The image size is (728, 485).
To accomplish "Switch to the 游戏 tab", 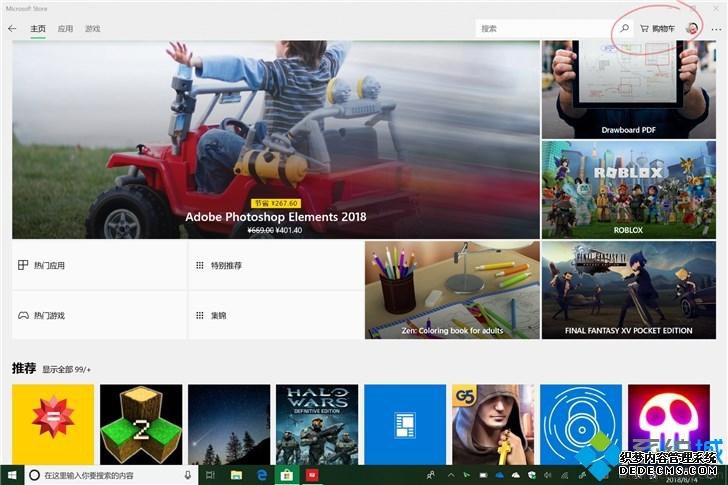I will coord(93,29).
